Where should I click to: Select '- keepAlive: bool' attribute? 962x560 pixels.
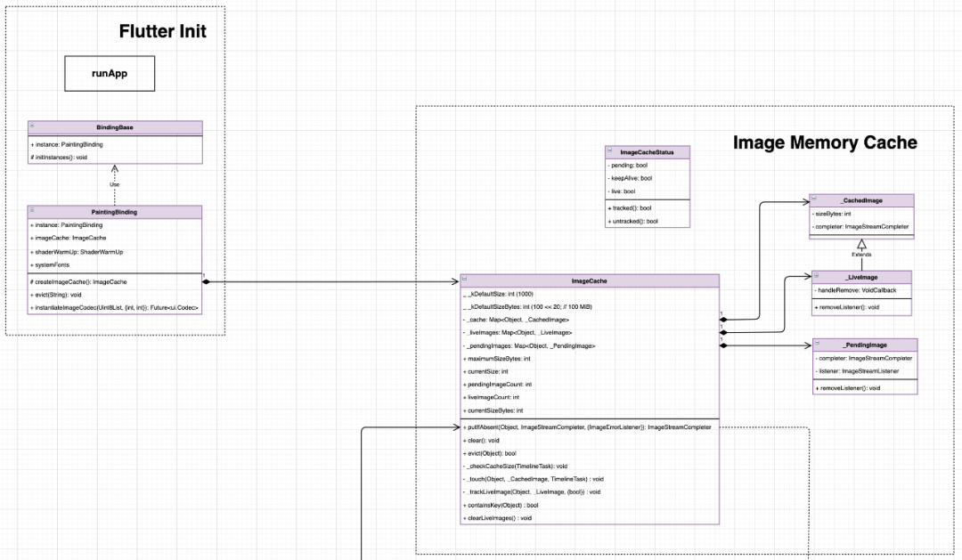click(x=648, y=178)
